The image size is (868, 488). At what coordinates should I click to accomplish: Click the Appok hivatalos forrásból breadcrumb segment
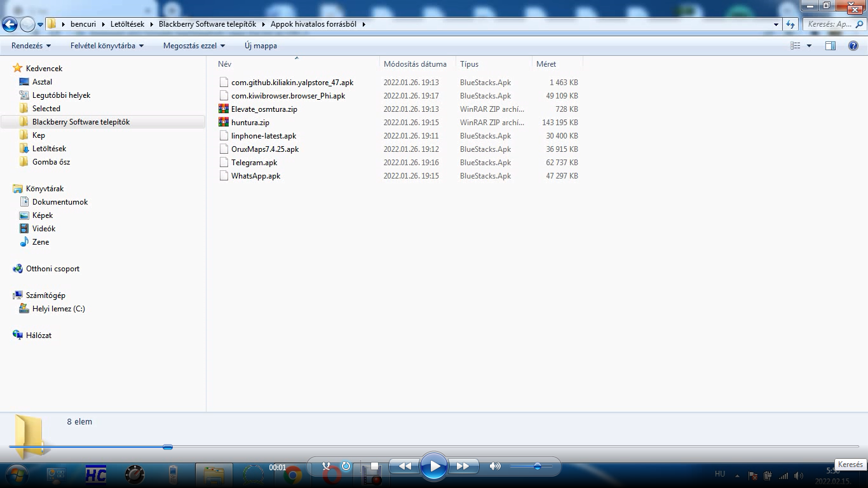[314, 24]
